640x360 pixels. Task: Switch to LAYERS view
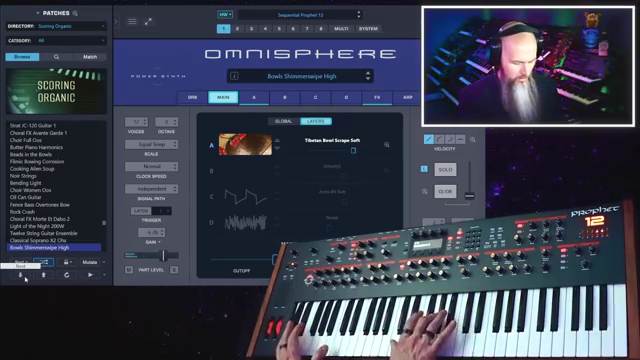click(316, 121)
